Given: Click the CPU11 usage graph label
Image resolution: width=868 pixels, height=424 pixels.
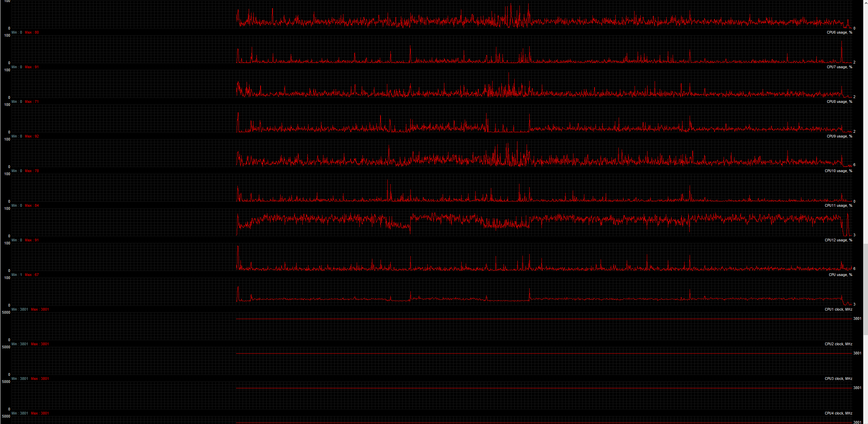Looking at the screenshot, I should click(x=838, y=206).
